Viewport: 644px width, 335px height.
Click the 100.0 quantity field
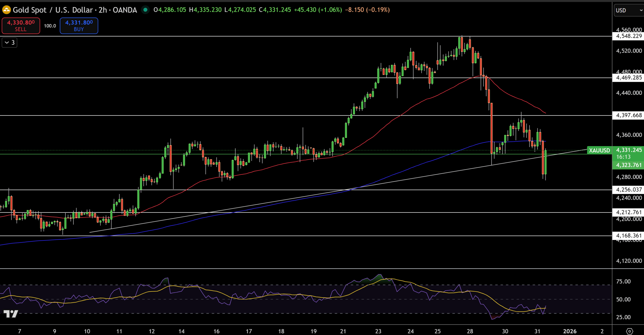(x=50, y=26)
